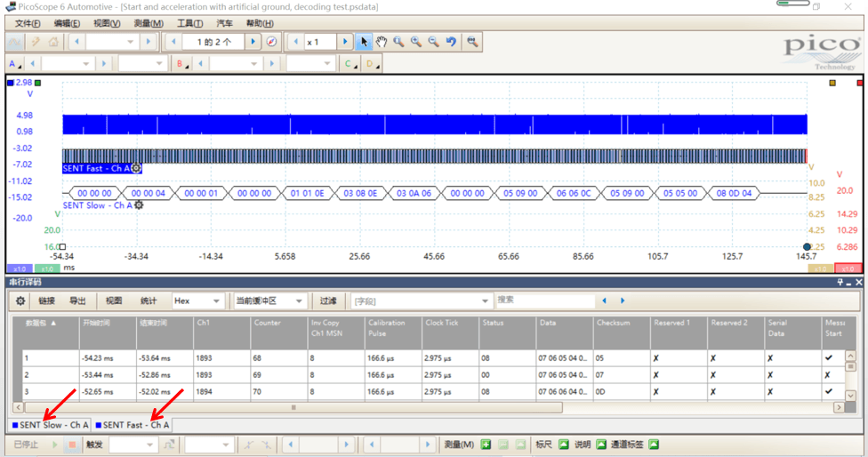Undo the last zoom with blue arrow
The height and width of the screenshot is (457, 868).
tap(451, 42)
